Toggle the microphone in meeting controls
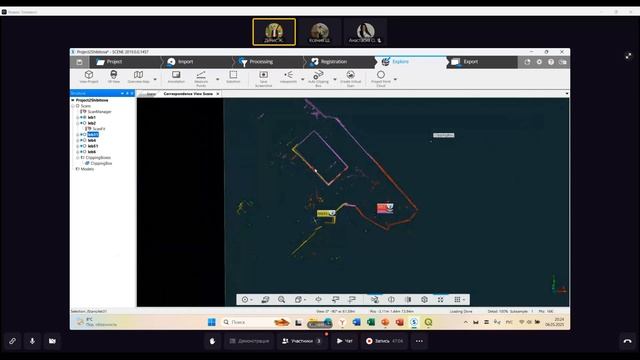 [x=32, y=341]
